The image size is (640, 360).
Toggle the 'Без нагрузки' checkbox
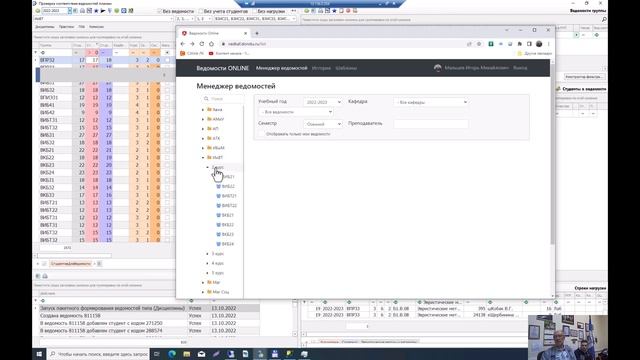click(x=254, y=11)
